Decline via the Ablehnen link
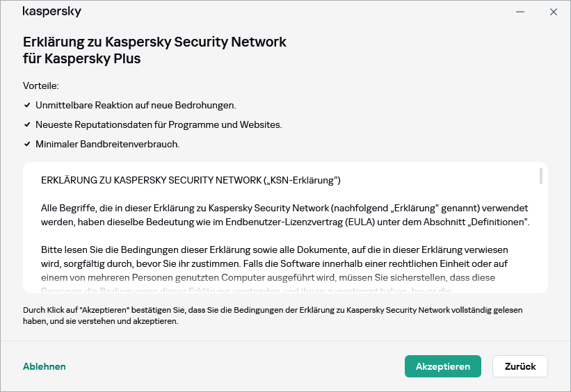Viewport: 571px width, 392px height. coord(45,366)
